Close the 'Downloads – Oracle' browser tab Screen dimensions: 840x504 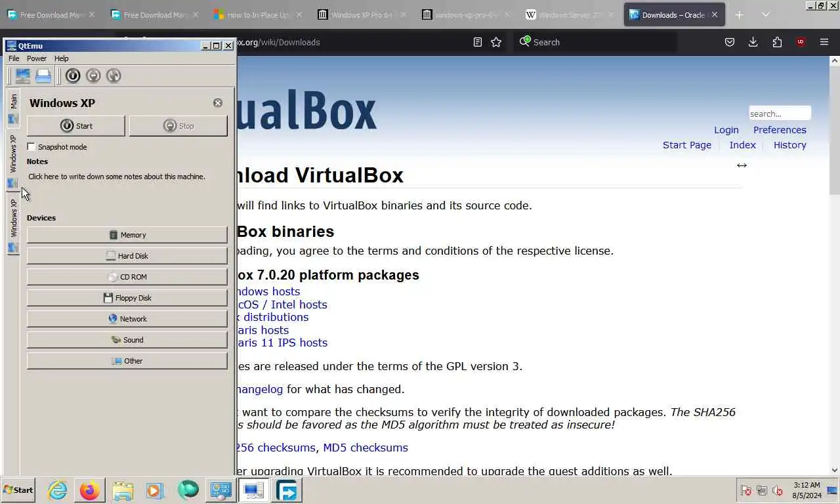coord(714,14)
